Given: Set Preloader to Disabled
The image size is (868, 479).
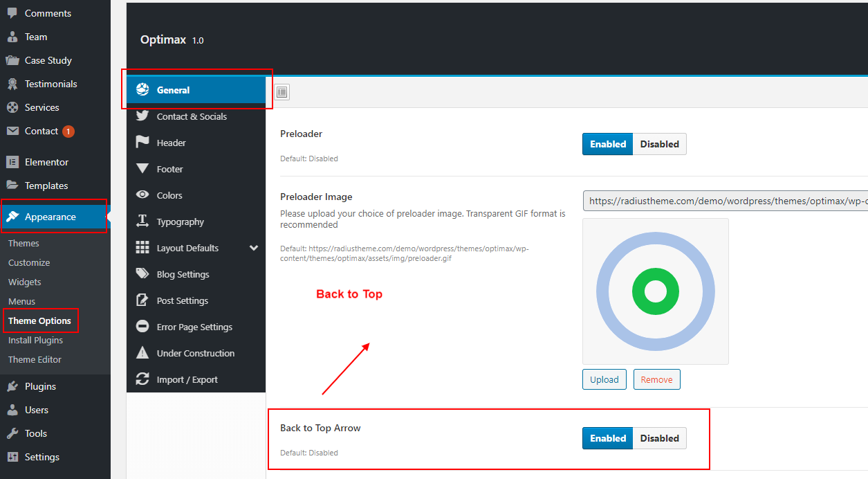Looking at the screenshot, I should point(660,144).
